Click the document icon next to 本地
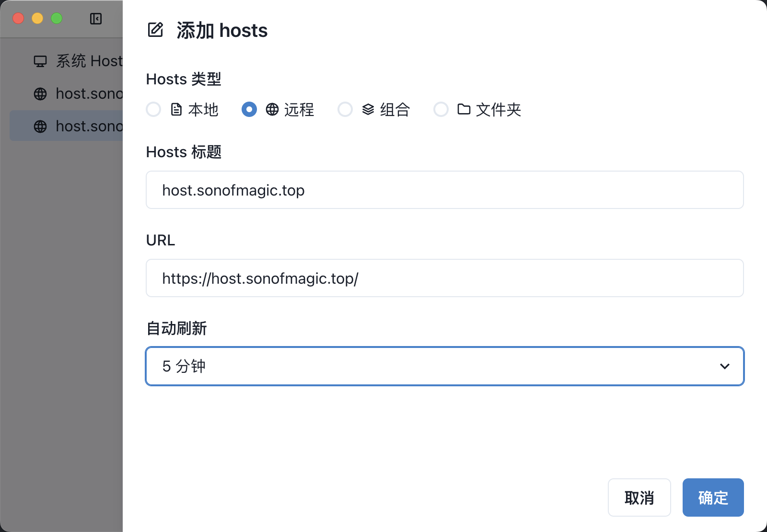767x532 pixels. [x=176, y=110]
